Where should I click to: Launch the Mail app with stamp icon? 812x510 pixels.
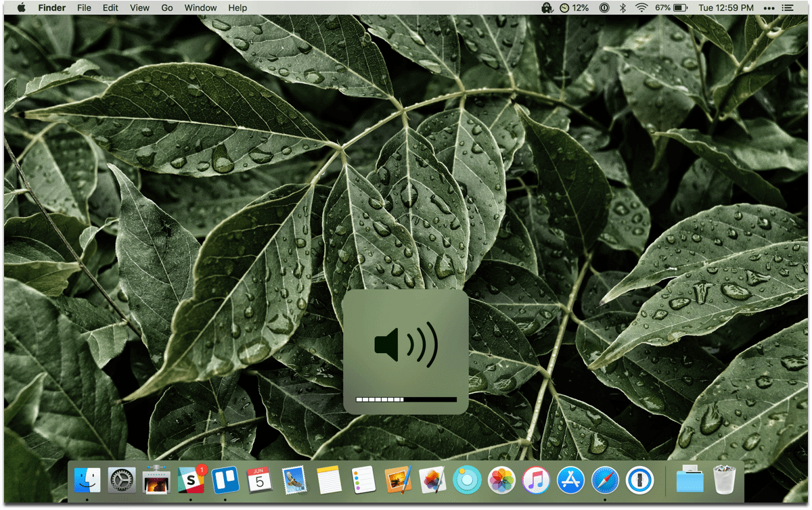[294, 480]
